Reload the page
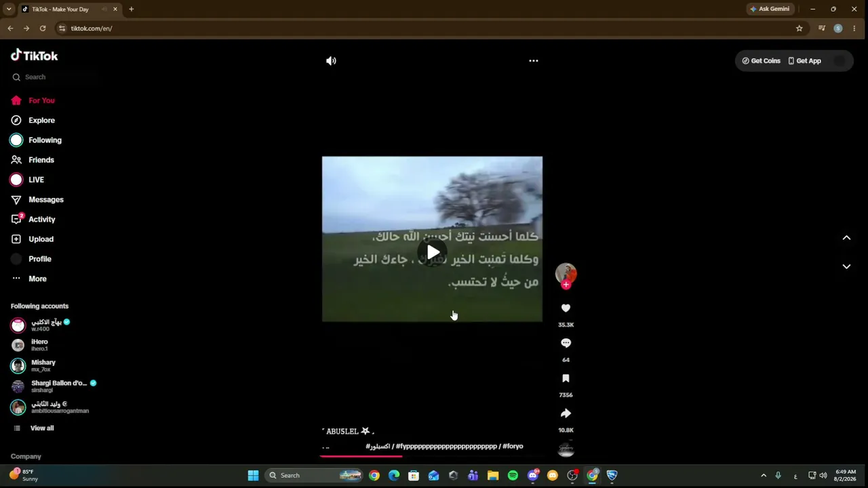 [43, 28]
